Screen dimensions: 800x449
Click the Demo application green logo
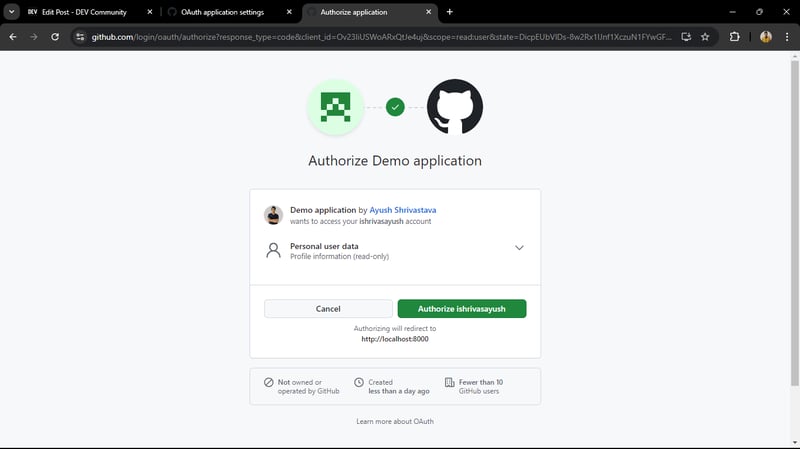coord(335,107)
